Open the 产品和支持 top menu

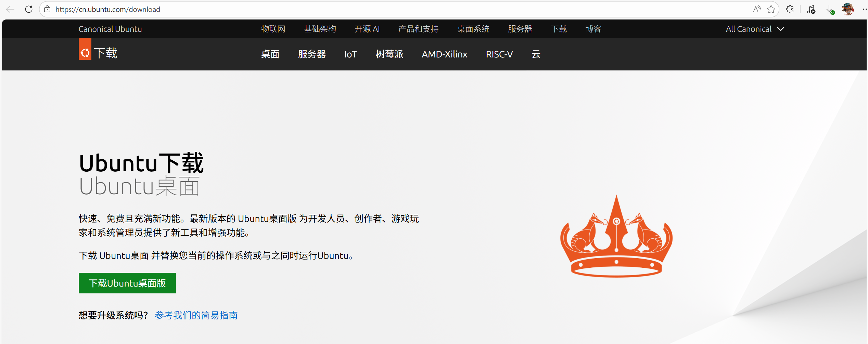(x=418, y=29)
